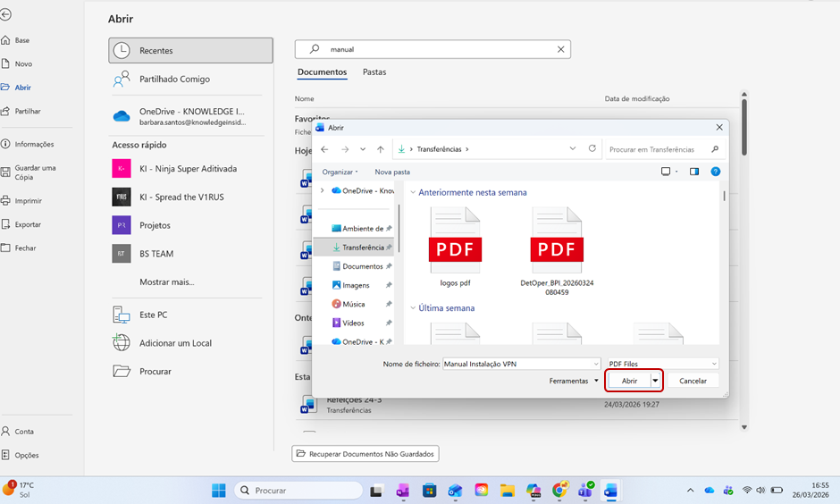The height and width of the screenshot is (504, 840).
Task: Collapse the 'Anteriormente nesta semana' group
Action: click(x=413, y=192)
